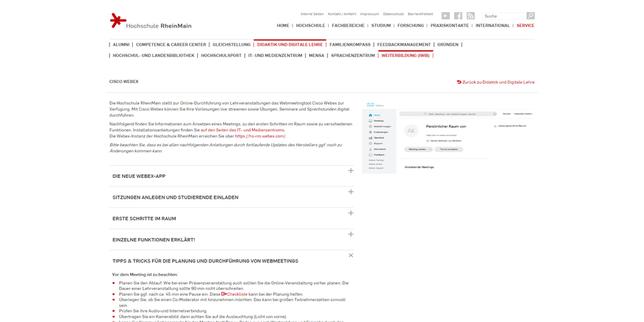This screenshot has width=644, height=322.
Task: Click the CISCO WEBEX page heading
Action: [124, 82]
